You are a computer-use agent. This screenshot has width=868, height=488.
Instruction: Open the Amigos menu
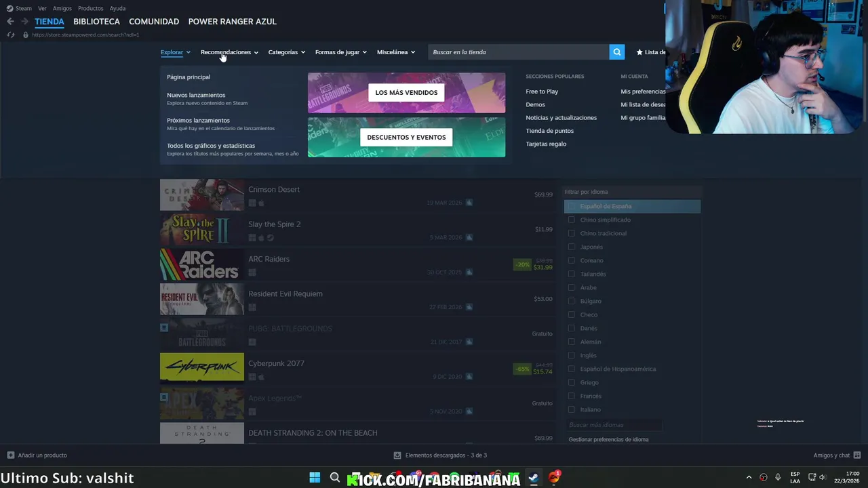[62, 8]
